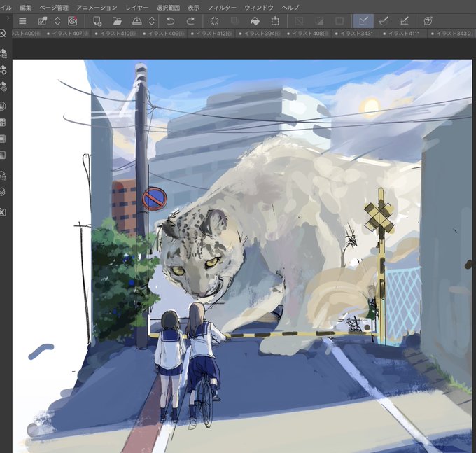Clear selection with dotted circle icon
476x453 pixels.
[215, 21]
